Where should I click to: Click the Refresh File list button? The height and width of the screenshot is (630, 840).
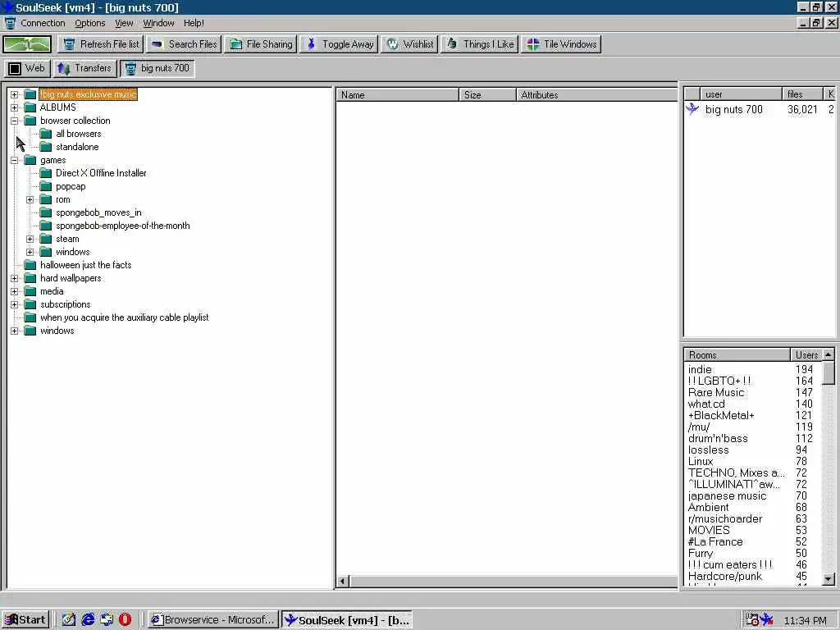(100, 44)
